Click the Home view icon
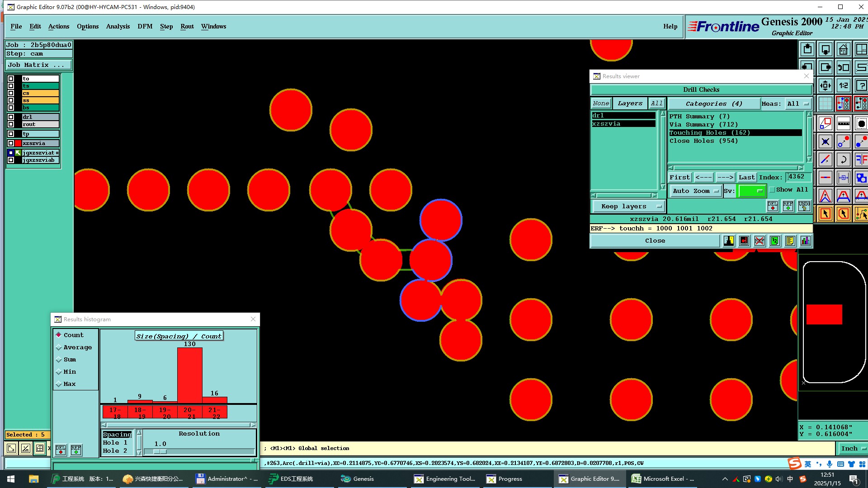 (x=843, y=49)
